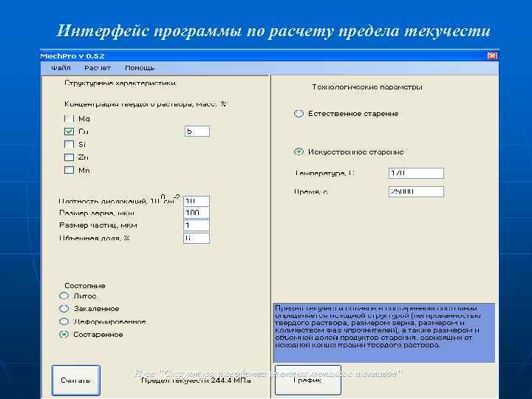Enable the Mg checkbox
Screen dimensions: 532x399
(x=69, y=119)
